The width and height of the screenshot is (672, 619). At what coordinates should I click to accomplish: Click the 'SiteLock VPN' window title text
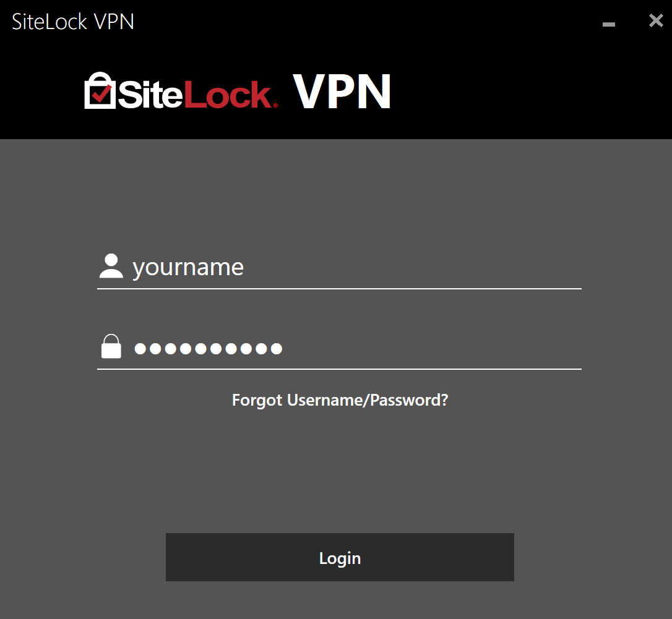point(73,22)
